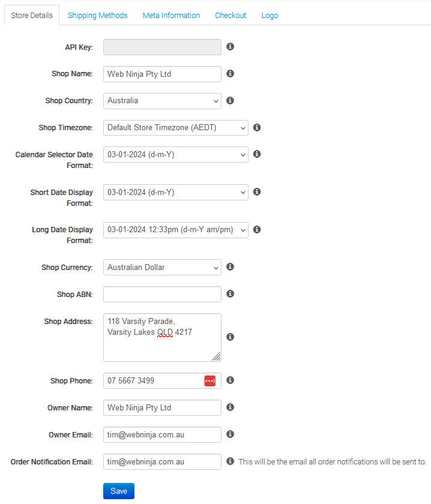Viewport: 431px width, 504px height.
Task: Click the info icon next to Shop Address
Action: pyautogui.click(x=230, y=337)
